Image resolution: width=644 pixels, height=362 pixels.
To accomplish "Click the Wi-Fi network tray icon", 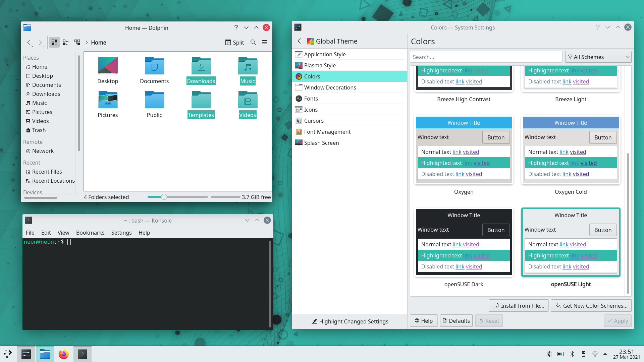I will pyautogui.click(x=595, y=354).
